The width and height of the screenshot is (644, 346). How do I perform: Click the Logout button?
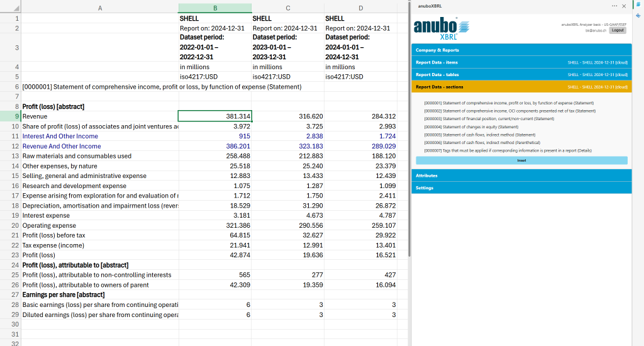pyautogui.click(x=618, y=30)
